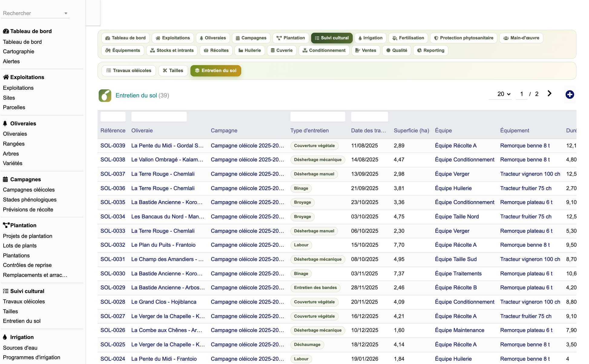Open the Équipements tab
Image resolution: width=589 pixels, height=364 pixels.
(x=123, y=50)
